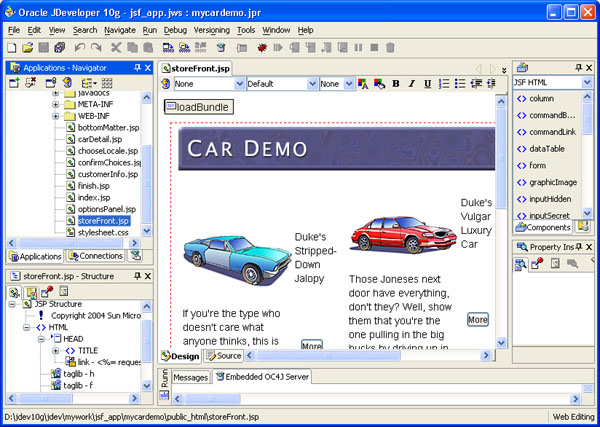The width and height of the screenshot is (600, 427).
Task: Click the increase indent icon
Action: [x=492, y=84]
